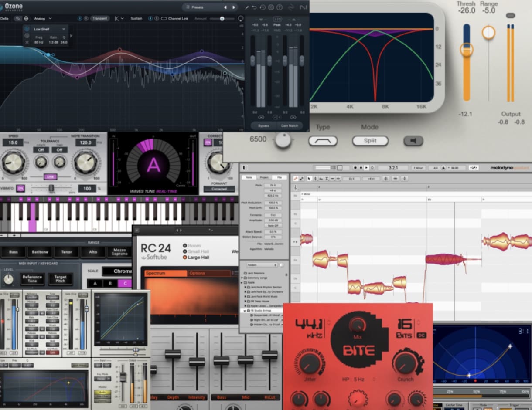Click the Bite Mix knob
This screenshot has width=532, height=410.
pos(358,325)
